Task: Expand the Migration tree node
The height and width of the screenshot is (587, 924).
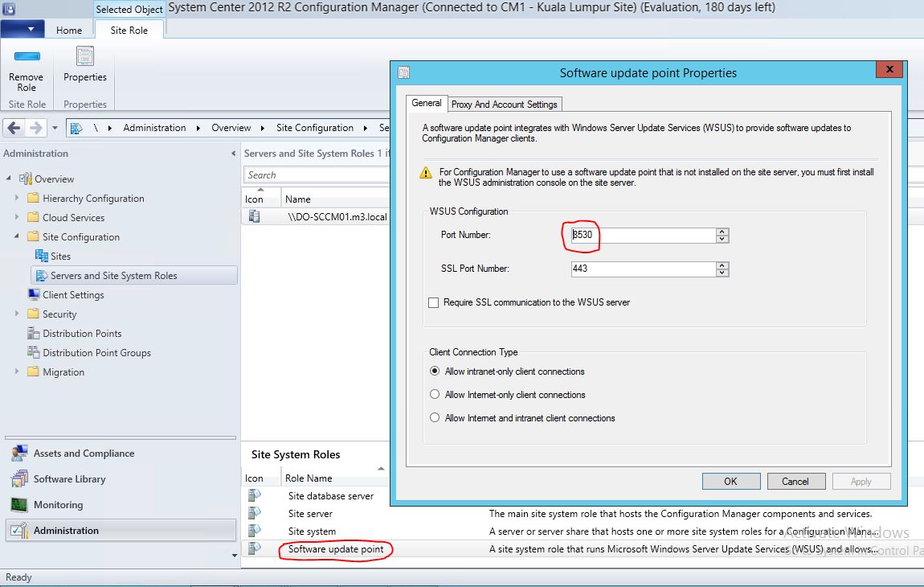Action: (17, 371)
